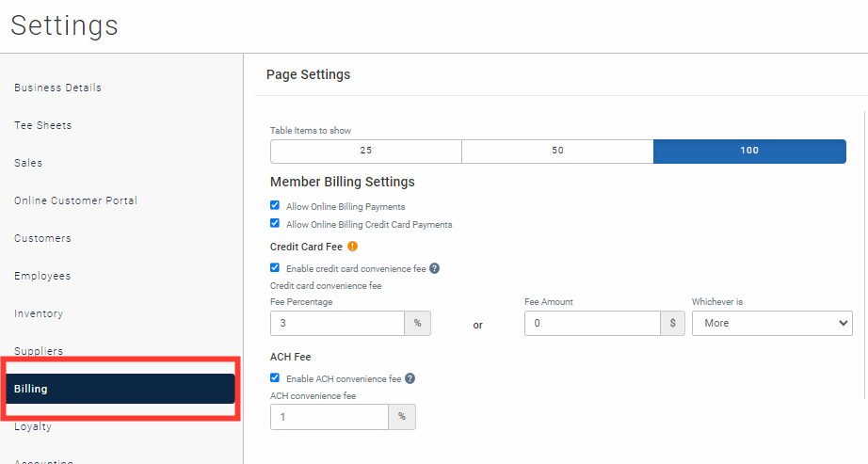Go to Tee Sheets settings
Screen dimensions: 868x464
[x=42, y=125]
